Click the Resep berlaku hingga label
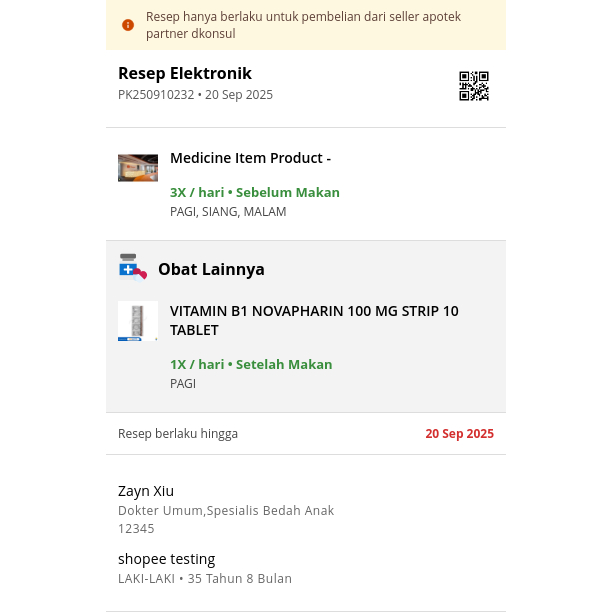612x612 pixels. [x=178, y=434]
